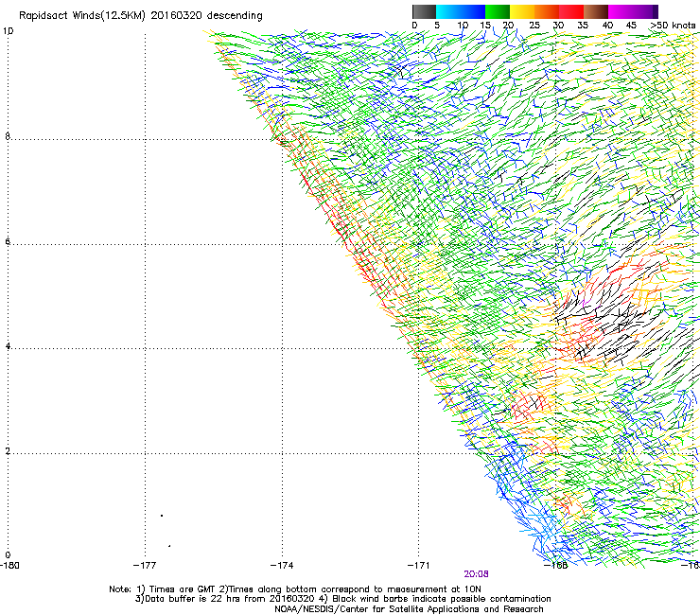Click the '45' legend scale label
Image resolution: width=700 pixels, height=615 pixels.
[631, 26]
